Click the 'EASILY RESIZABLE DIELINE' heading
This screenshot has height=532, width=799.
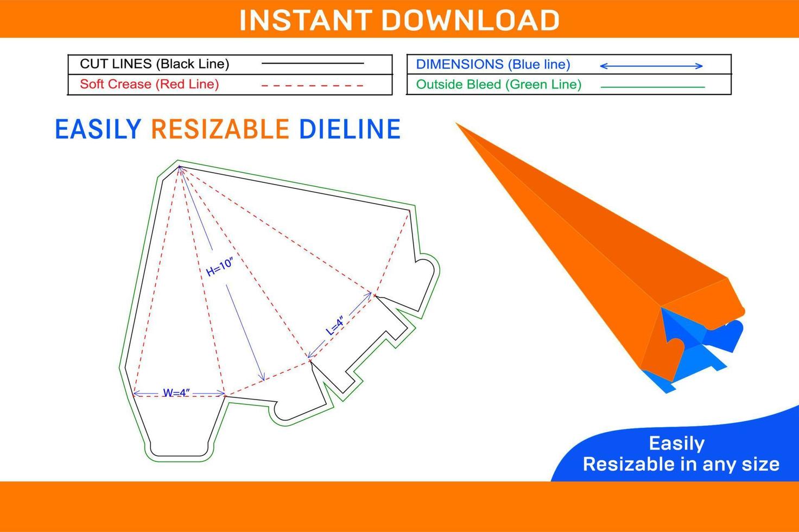[228, 129]
